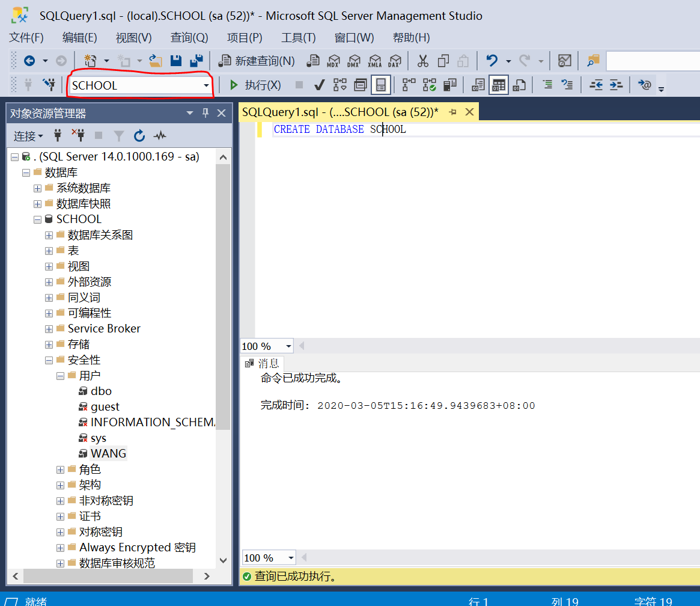Open the 视图(V) menu
The image size is (700, 606).
[133, 37]
